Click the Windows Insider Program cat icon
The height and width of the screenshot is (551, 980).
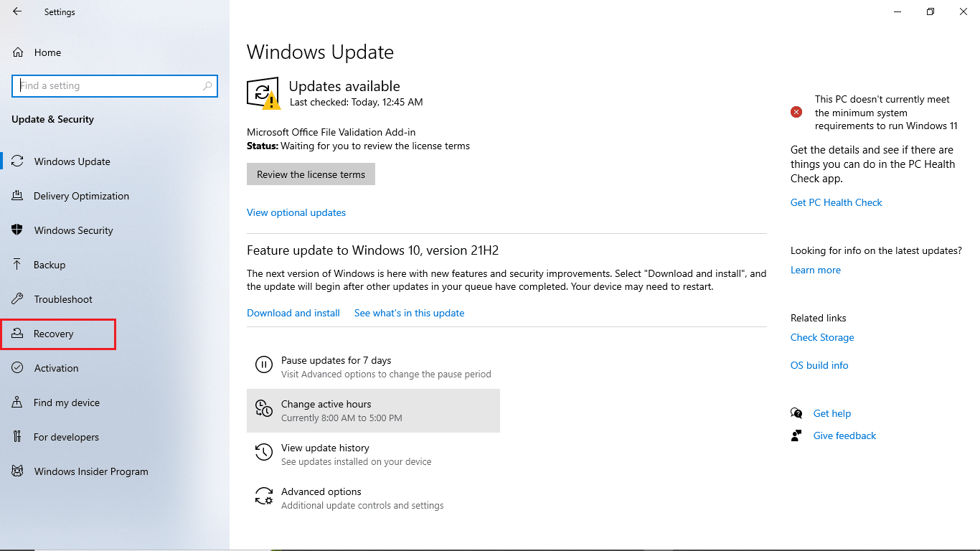click(18, 471)
